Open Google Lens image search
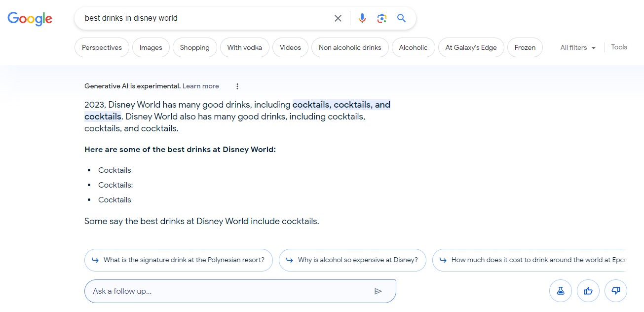644x312 pixels. click(x=381, y=18)
